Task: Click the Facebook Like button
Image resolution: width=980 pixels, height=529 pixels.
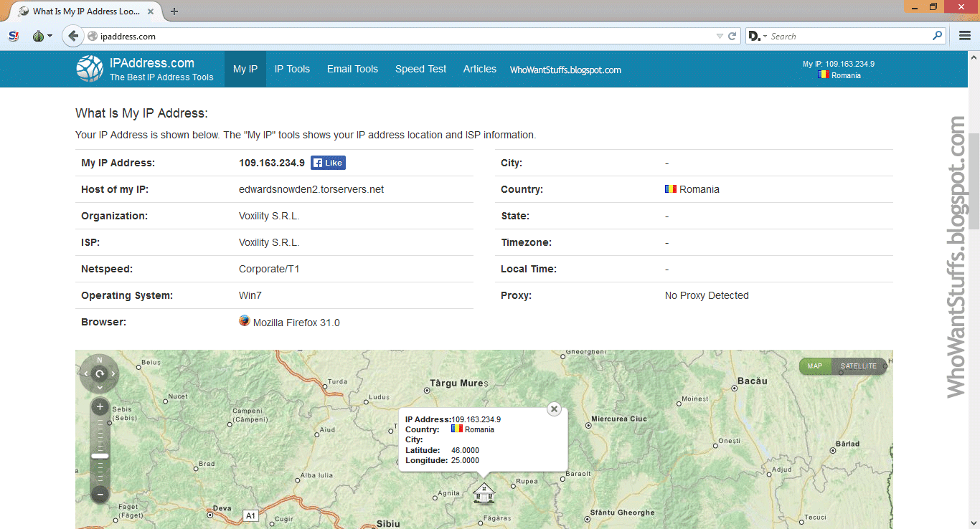Action: point(328,163)
